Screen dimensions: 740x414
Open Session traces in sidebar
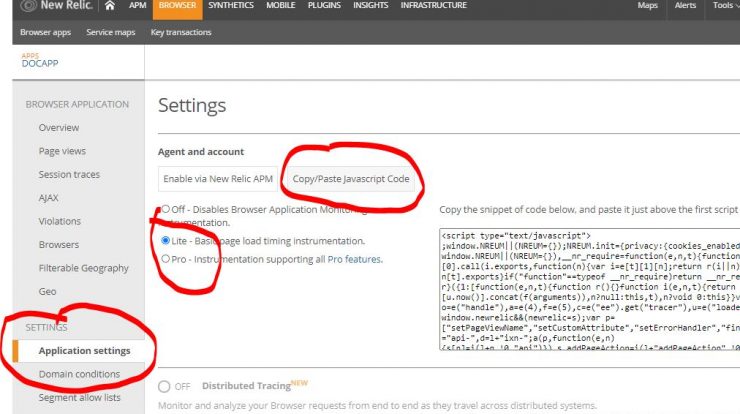coord(69,175)
